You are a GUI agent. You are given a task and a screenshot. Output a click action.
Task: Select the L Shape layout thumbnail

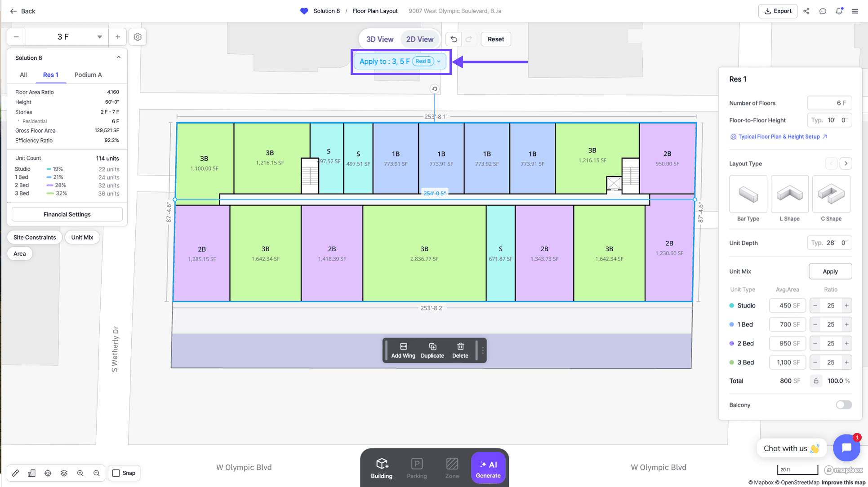click(789, 195)
